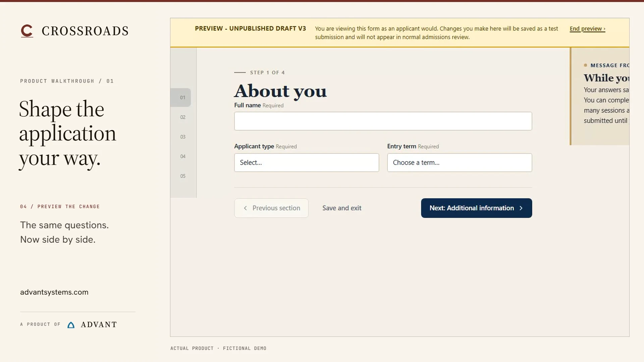The image size is (644, 362).
Task: Click the 04 / PREVIEW THE CHANGE caption
Action: click(60, 206)
